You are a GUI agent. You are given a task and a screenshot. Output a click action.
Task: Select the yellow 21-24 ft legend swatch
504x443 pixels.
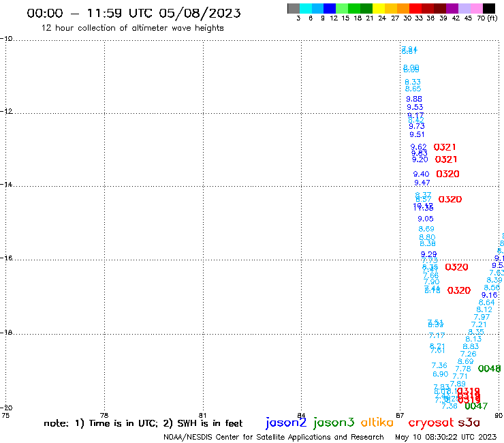tap(379, 8)
